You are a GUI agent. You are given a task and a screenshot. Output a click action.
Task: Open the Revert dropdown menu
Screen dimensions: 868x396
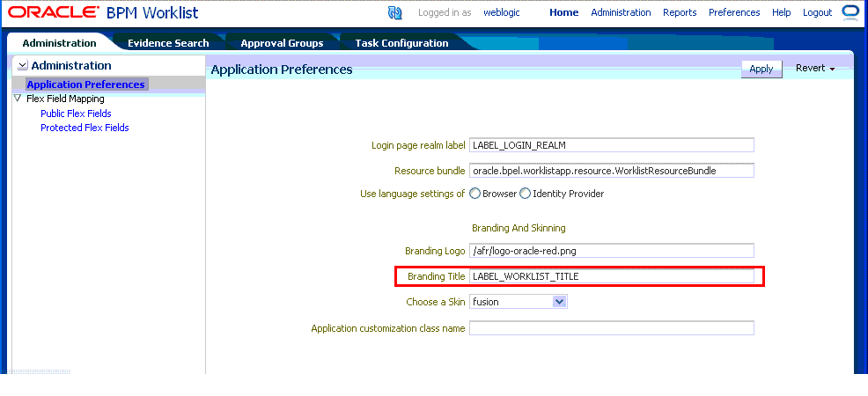pyautogui.click(x=815, y=69)
